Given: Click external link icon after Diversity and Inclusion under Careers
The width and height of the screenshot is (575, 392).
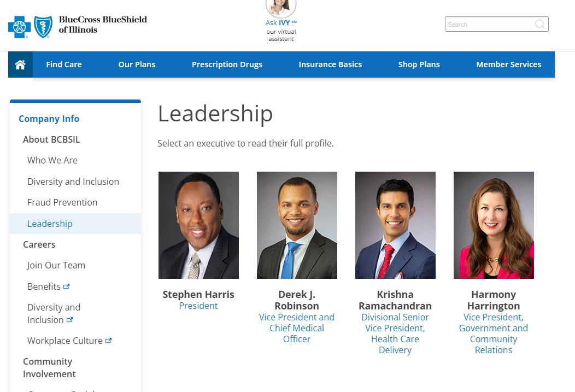Looking at the screenshot, I should 69,320.
